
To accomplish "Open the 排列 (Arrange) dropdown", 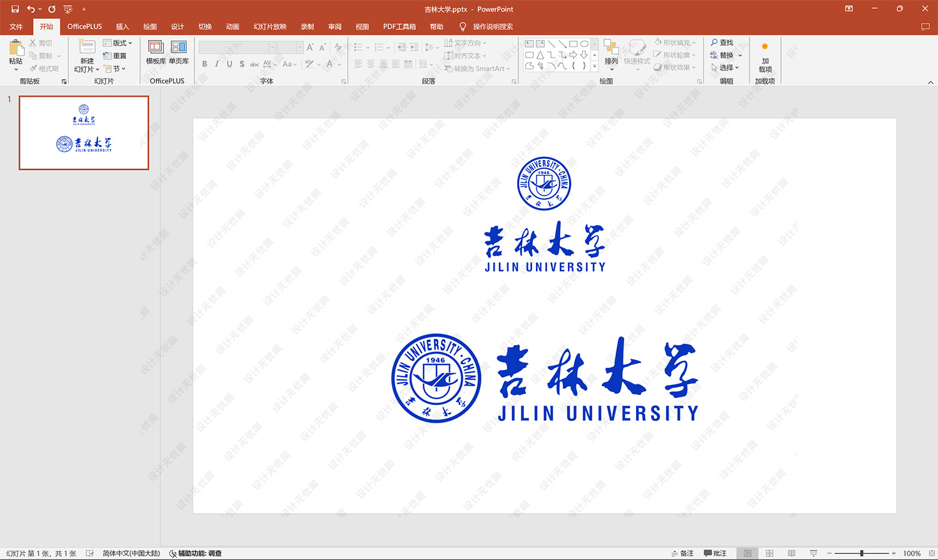I will (x=612, y=55).
